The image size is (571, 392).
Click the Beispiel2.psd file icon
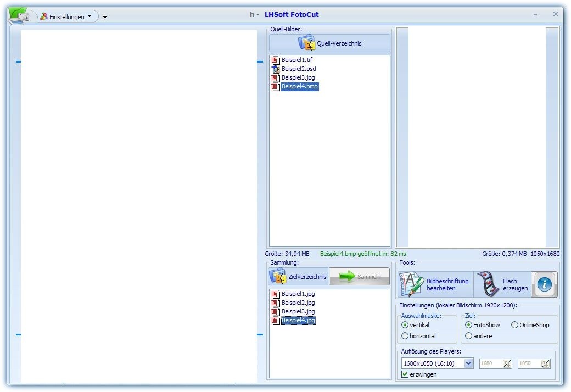[276, 69]
